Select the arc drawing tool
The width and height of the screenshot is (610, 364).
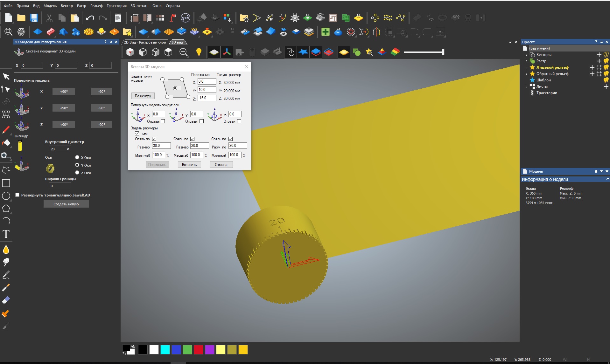click(x=6, y=221)
